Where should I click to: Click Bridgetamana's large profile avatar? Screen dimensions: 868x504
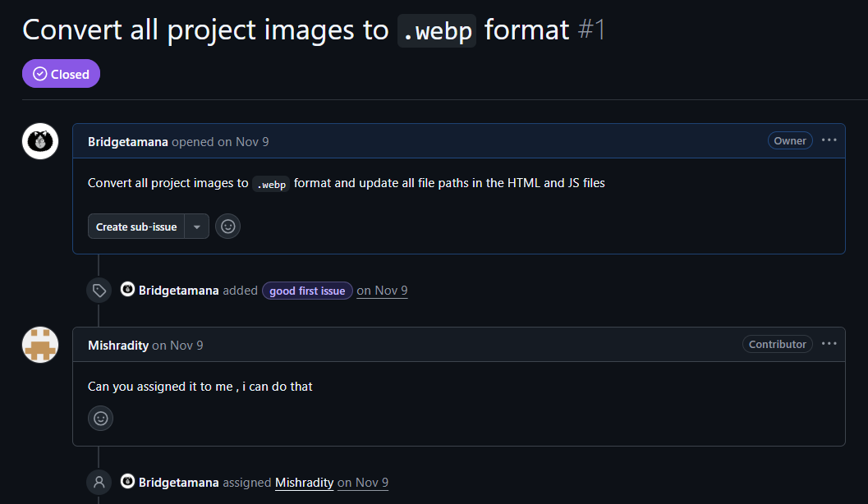coord(39,141)
